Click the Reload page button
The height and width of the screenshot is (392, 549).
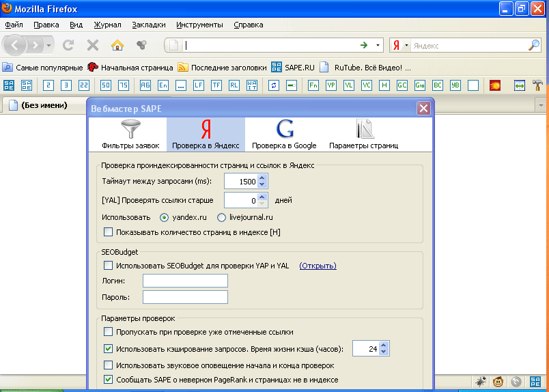[x=68, y=45]
